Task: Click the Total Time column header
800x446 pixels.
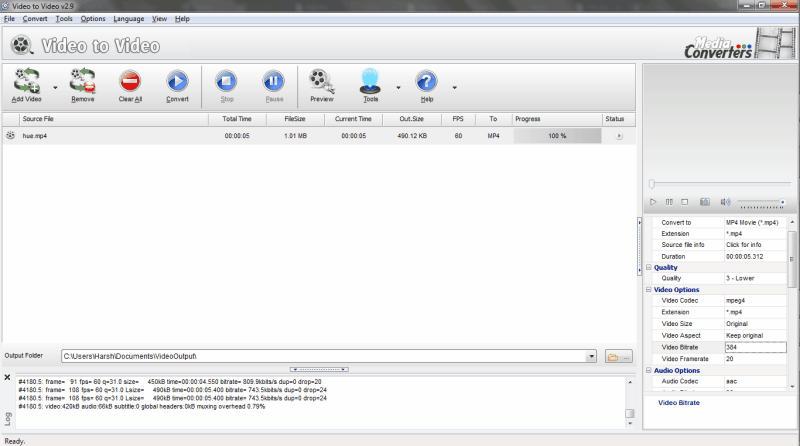Action: (237, 119)
